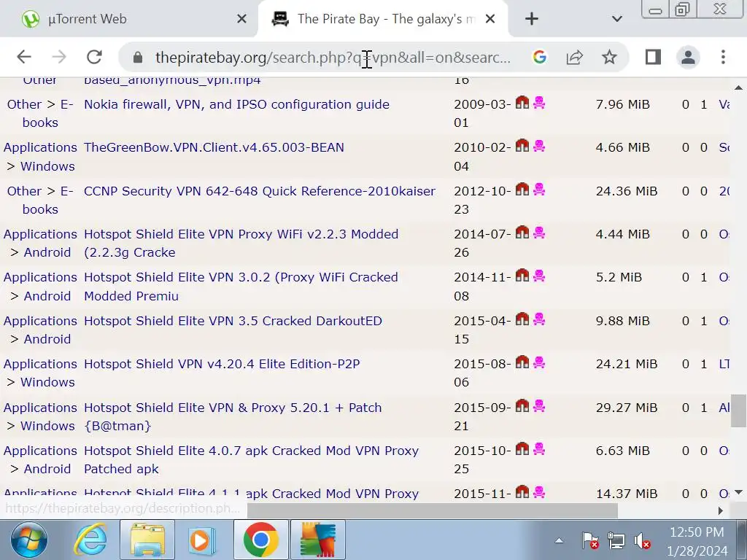Click the 7.96 MiB size cell
The width and height of the screenshot is (747, 560).
click(623, 104)
